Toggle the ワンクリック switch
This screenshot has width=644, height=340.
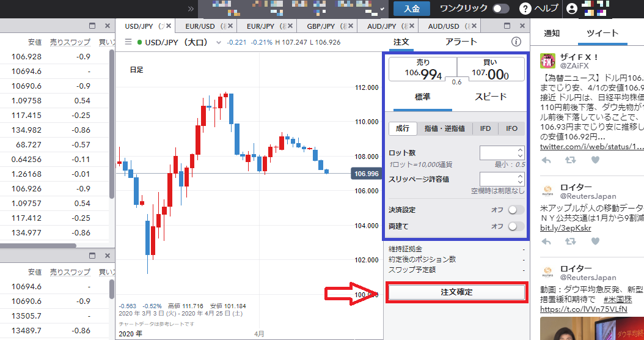(x=500, y=8)
